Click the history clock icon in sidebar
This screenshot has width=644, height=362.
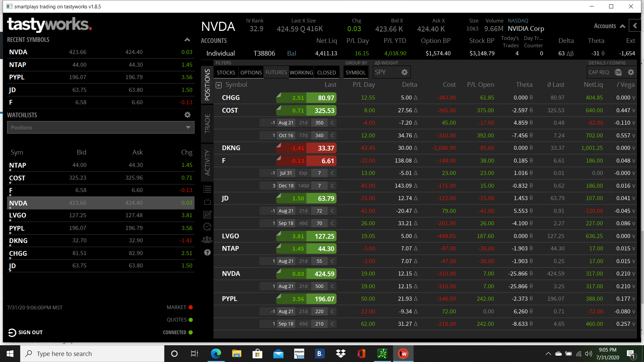click(x=207, y=227)
